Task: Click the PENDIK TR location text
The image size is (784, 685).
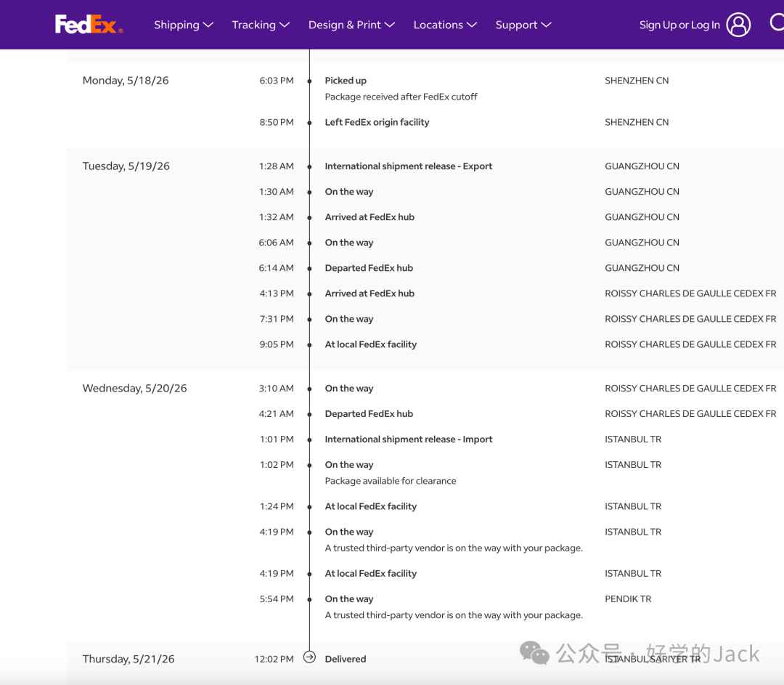Action: 628,599
